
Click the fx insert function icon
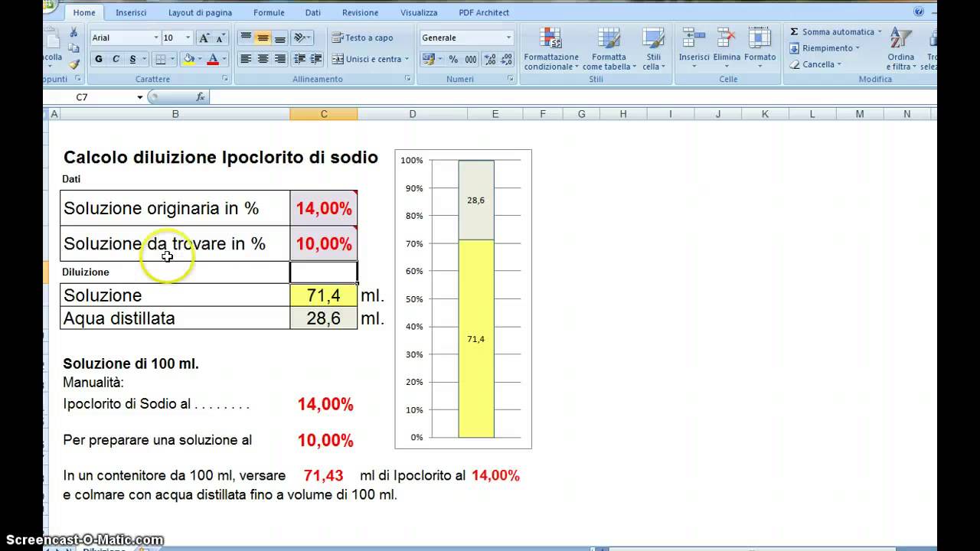pos(201,97)
